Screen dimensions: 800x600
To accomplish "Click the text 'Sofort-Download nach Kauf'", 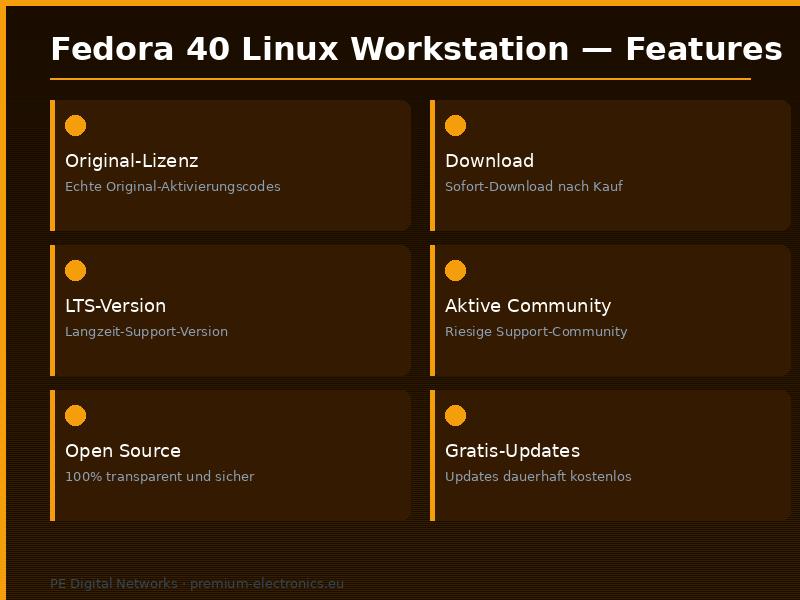I will (533, 186).
